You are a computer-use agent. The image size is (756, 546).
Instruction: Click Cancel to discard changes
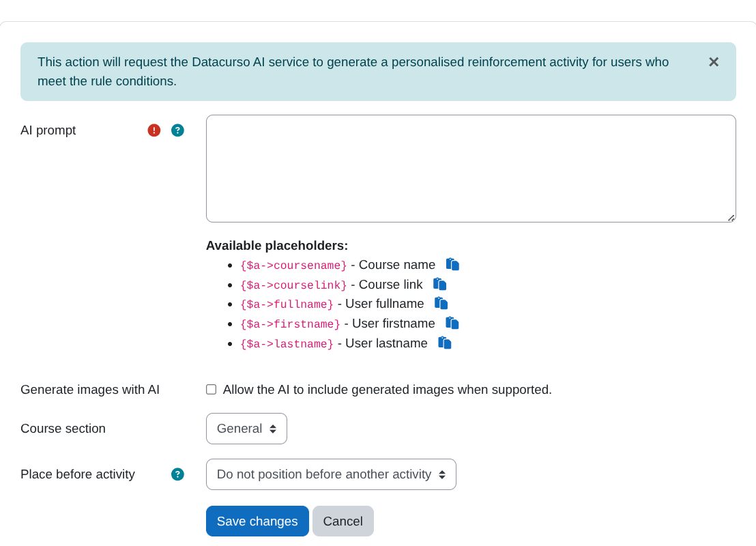click(343, 521)
